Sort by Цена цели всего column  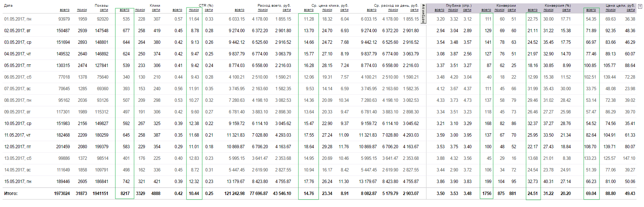pyautogui.click(x=591, y=10)
